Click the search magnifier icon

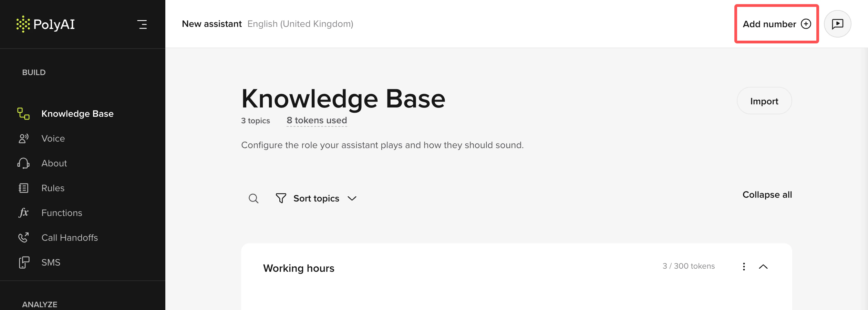click(254, 198)
